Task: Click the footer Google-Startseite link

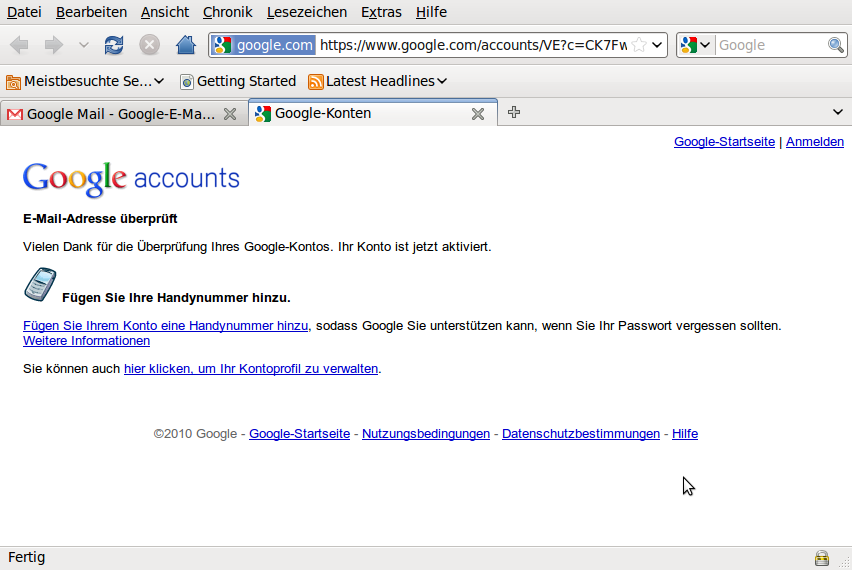Action: coord(299,434)
